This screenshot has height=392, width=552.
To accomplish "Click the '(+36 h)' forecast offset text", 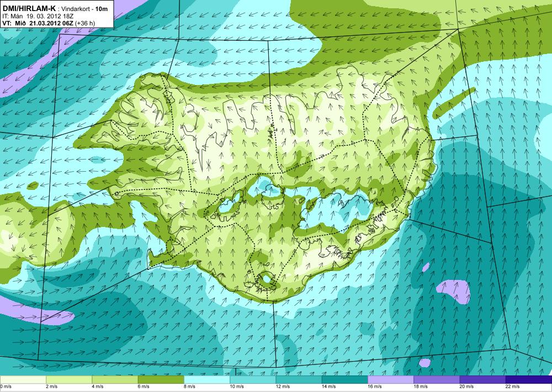I will click(85, 23).
